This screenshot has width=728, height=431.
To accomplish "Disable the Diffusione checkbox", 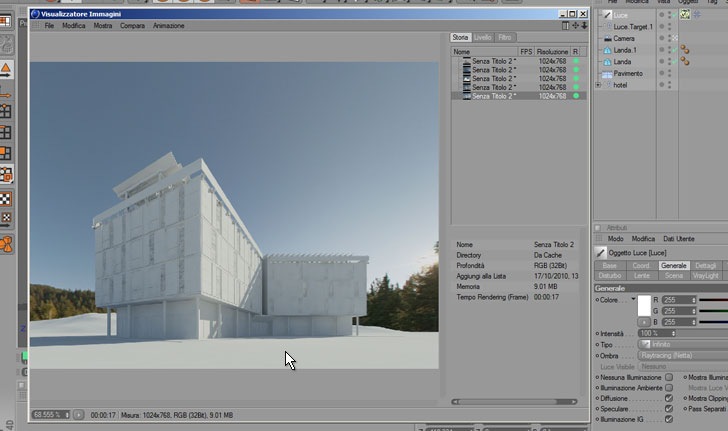I will tap(669, 398).
